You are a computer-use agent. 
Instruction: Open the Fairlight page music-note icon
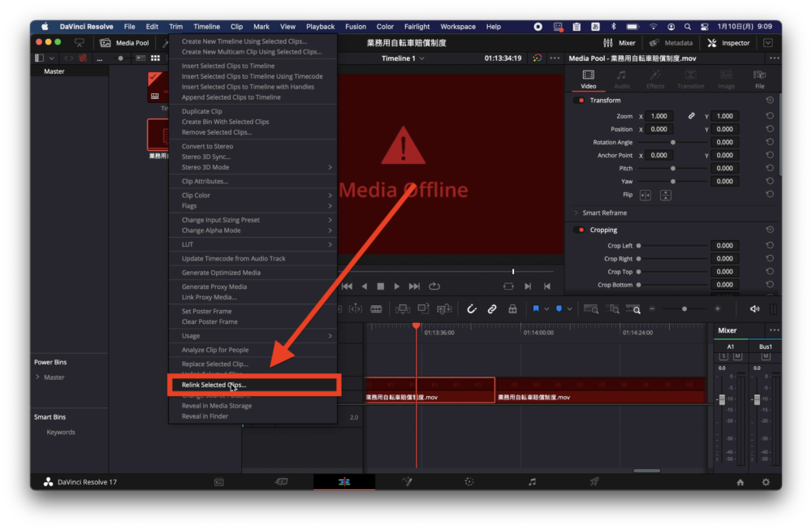pos(532,482)
